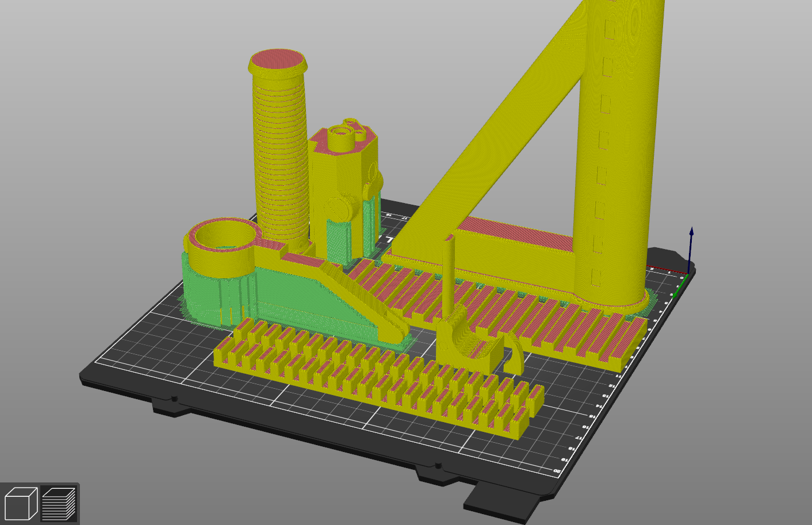This screenshot has height=525, width=812.
Task: Click red infill surface inside the frame
Action: (518, 235)
